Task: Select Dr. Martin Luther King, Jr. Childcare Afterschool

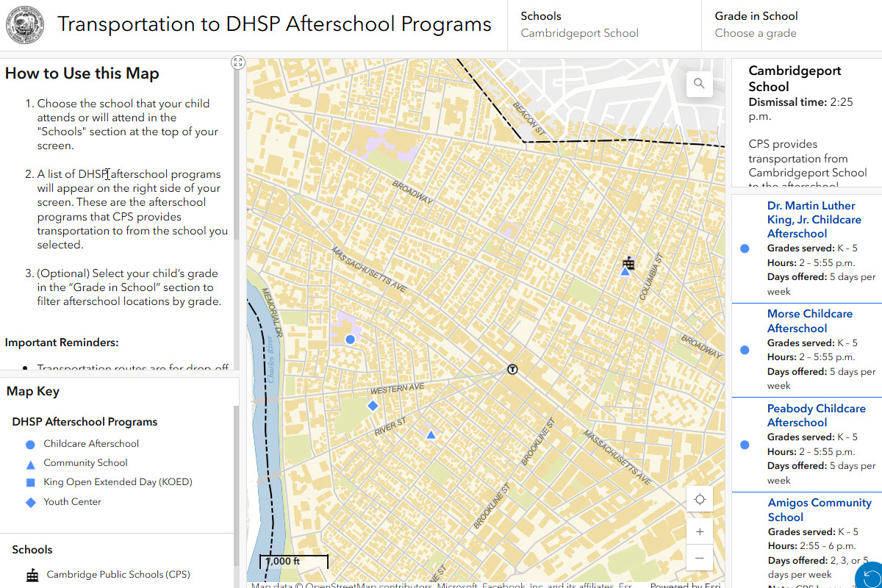Action: click(814, 220)
